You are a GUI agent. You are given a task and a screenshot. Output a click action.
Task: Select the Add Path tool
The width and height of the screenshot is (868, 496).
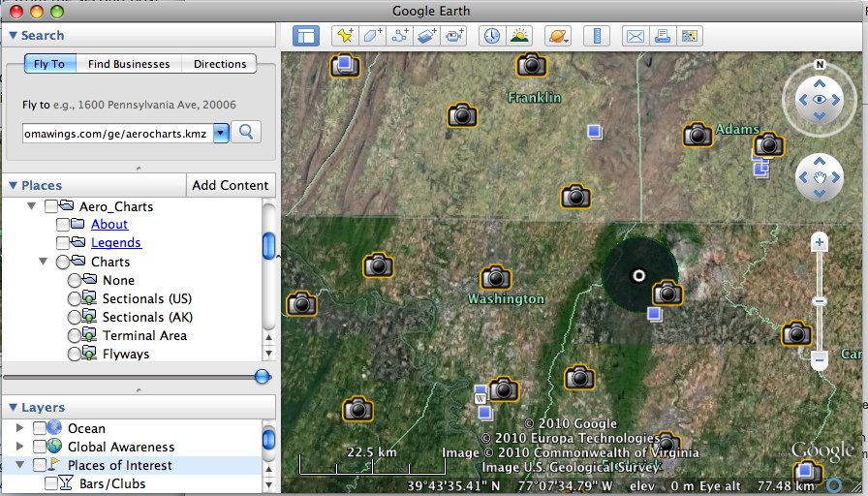click(x=399, y=36)
